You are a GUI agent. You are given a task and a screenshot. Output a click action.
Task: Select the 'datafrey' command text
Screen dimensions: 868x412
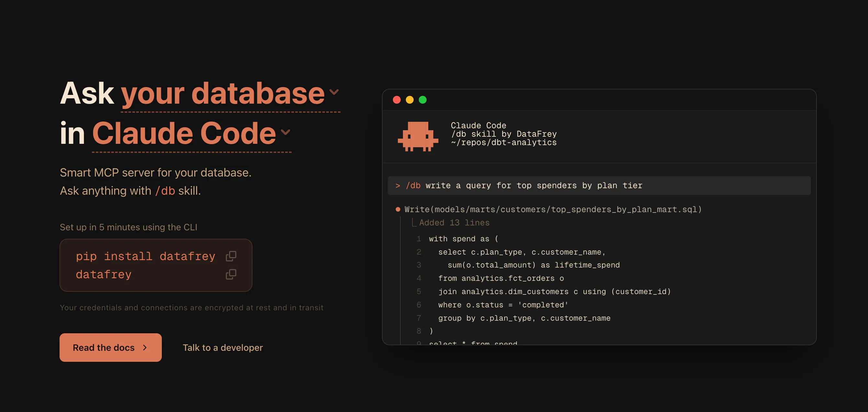[104, 274]
